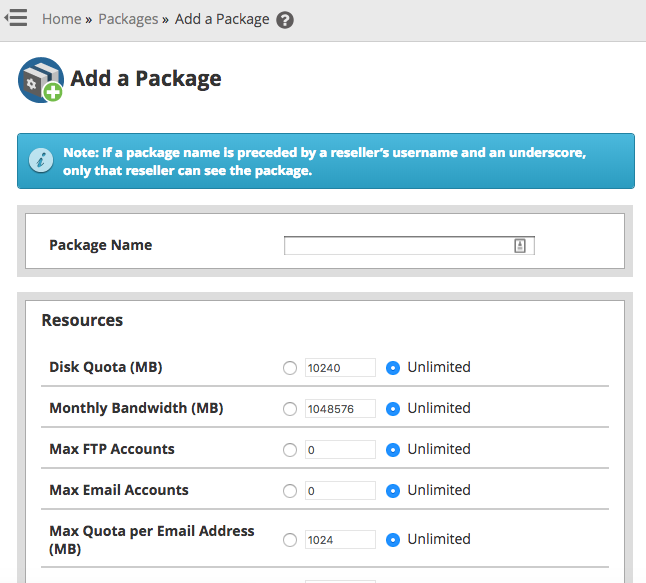Screen dimensions: 646x583
Task: Click the info icon in the note banner
Action: click(x=41, y=161)
